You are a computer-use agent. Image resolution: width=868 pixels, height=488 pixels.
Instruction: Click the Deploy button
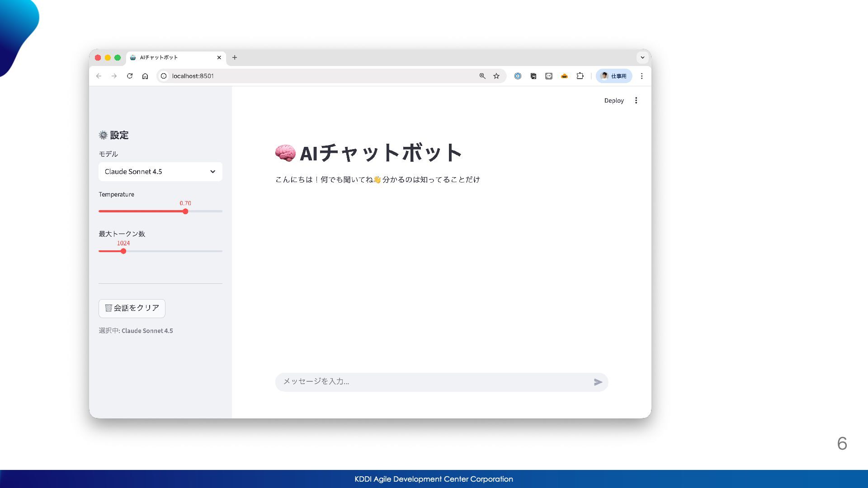pos(613,100)
